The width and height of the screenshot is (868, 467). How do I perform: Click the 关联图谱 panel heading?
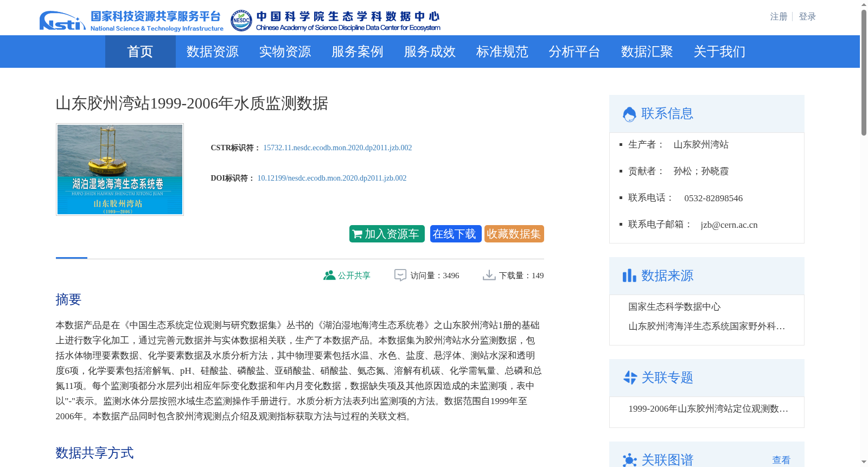tap(667, 460)
